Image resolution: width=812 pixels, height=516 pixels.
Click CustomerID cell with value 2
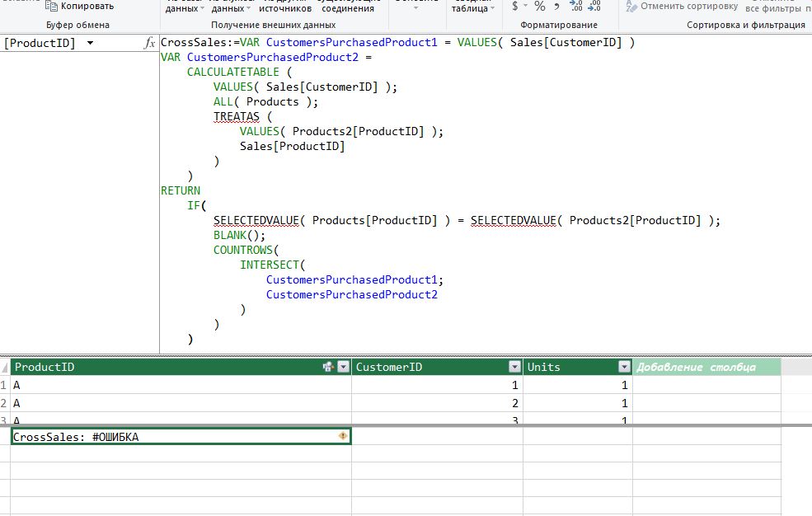[437, 403]
